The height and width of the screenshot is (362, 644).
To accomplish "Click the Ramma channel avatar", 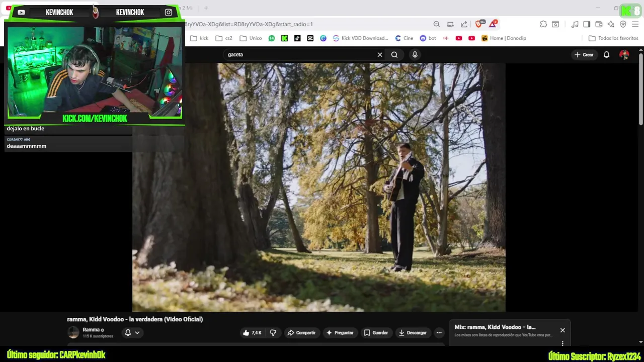I will point(73,332).
